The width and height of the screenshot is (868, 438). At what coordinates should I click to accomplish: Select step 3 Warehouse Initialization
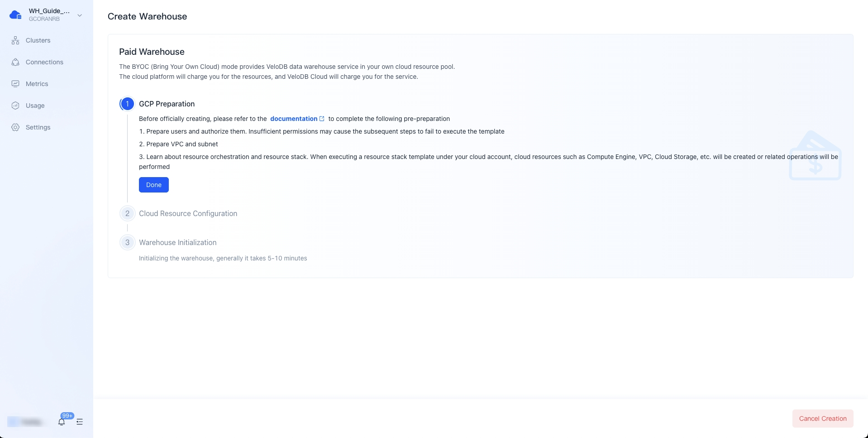pyautogui.click(x=177, y=242)
